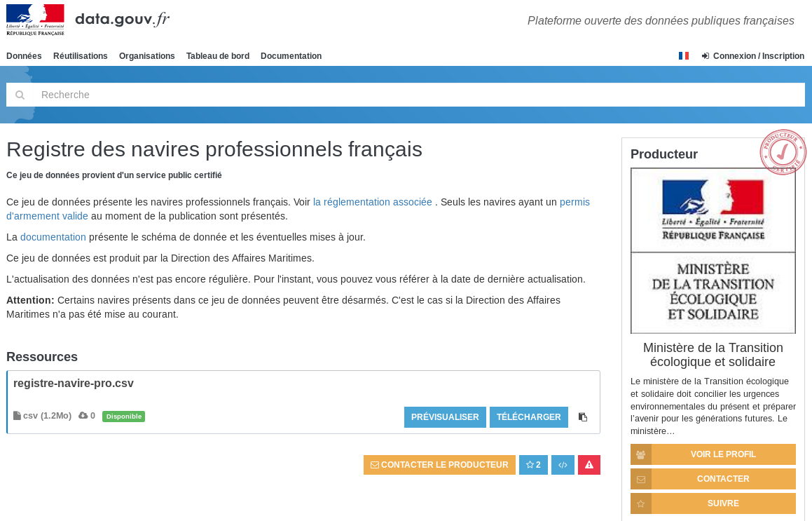Open the data.gouv.fr site logo
The width and height of the screenshot is (812, 521).
click(122, 19)
